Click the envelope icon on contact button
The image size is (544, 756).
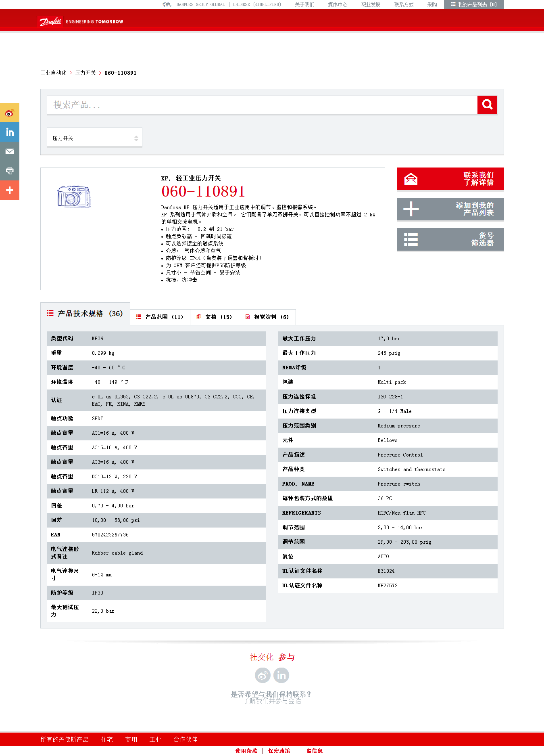[x=411, y=179]
